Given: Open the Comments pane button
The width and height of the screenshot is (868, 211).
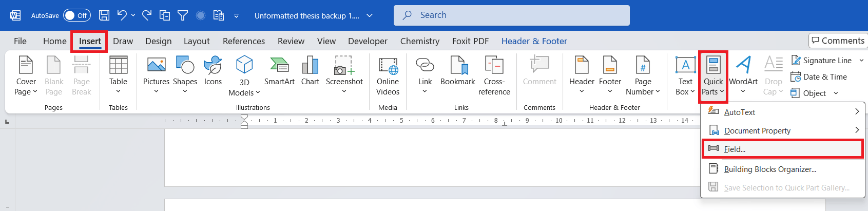Looking at the screenshot, I should coord(838,41).
